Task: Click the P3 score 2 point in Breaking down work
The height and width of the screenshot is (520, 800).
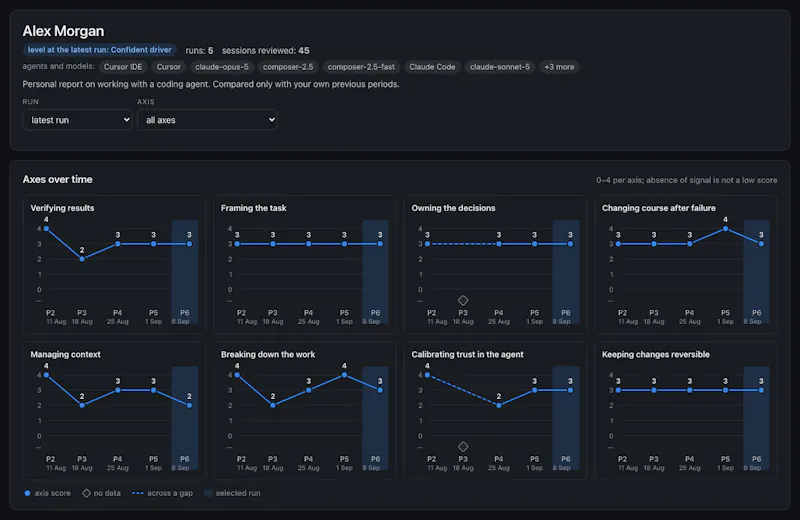Action: pos(273,405)
